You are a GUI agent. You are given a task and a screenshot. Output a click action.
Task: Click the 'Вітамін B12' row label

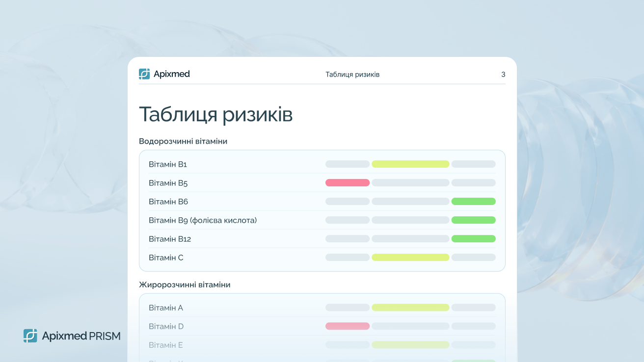click(170, 239)
